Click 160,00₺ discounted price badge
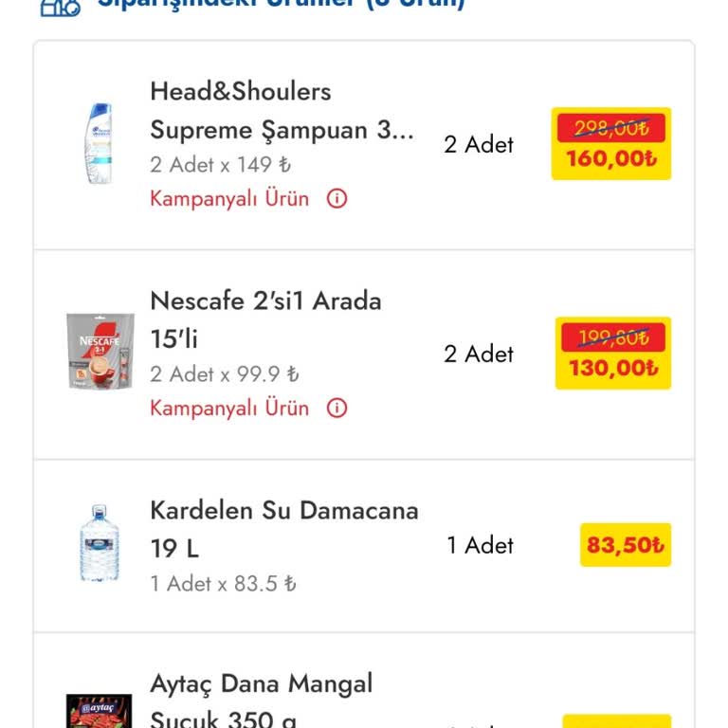Screen dimensions: 728x728 click(x=610, y=158)
